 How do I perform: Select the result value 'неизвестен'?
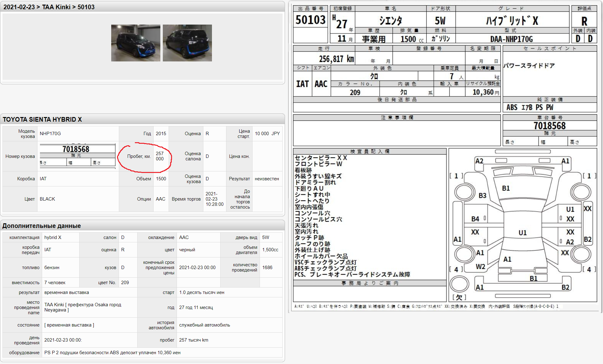[x=267, y=179]
